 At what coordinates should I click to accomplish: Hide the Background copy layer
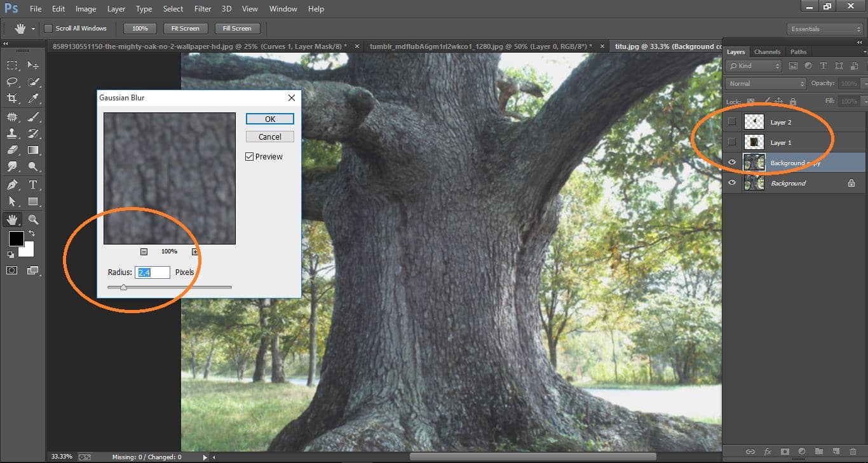[732, 162]
